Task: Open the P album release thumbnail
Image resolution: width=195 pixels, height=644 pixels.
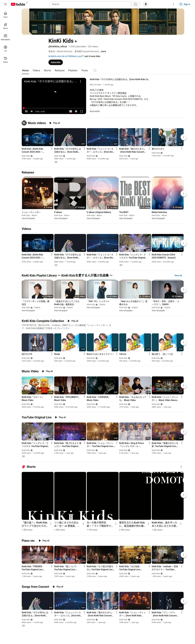Action: (x=70, y=194)
